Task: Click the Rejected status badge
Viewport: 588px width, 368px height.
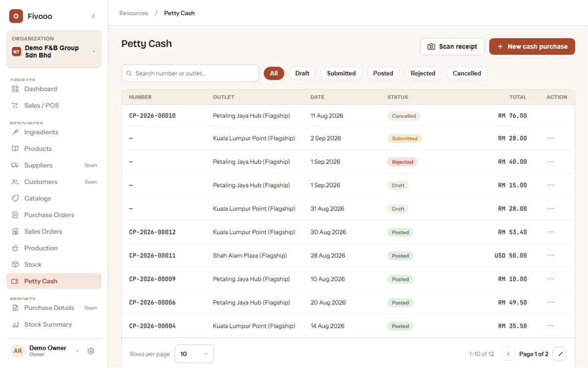Action: (x=402, y=162)
